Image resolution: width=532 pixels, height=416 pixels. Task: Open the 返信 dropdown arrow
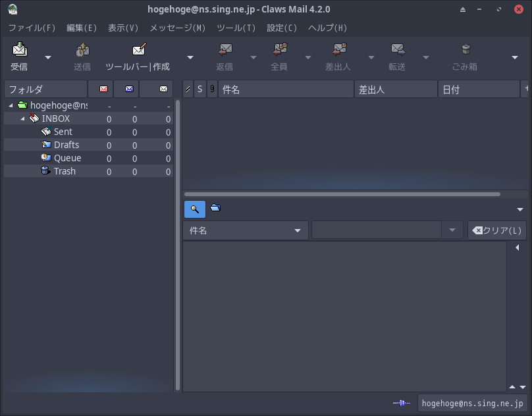253,57
